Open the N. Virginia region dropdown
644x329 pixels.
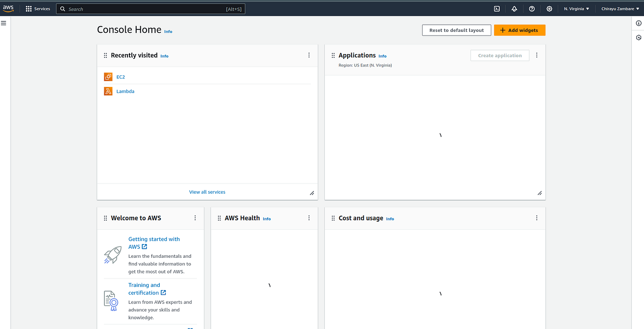576,9
